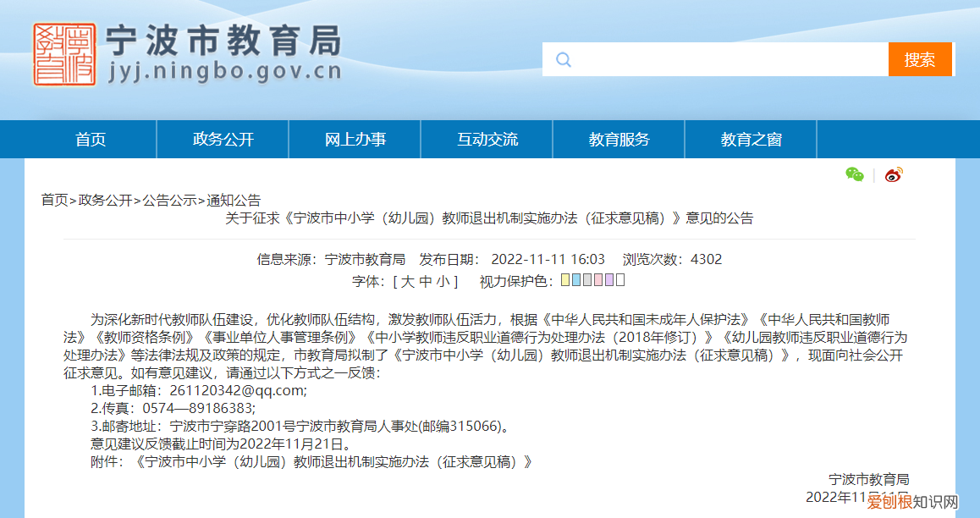Screen dimensions: 980x518
Task: Open the 首页 navigation tab
Action: 91,140
